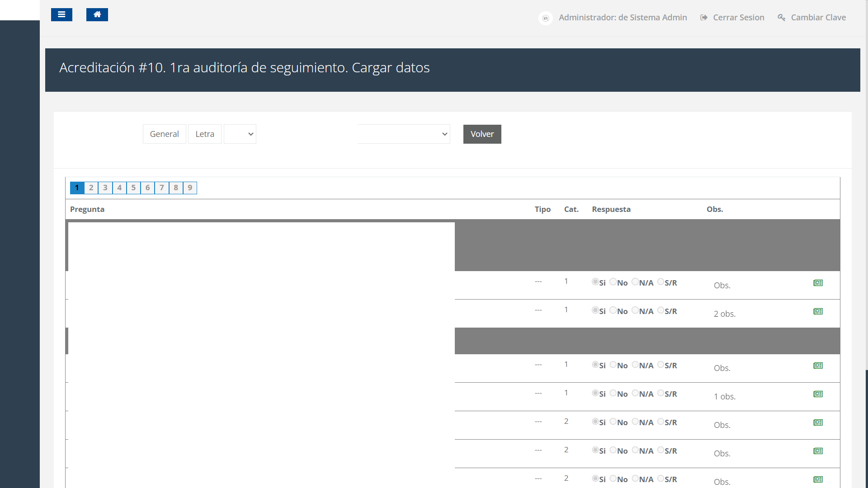868x488 pixels.
Task: Go to the home page icon
Action: tap(97, 15)
